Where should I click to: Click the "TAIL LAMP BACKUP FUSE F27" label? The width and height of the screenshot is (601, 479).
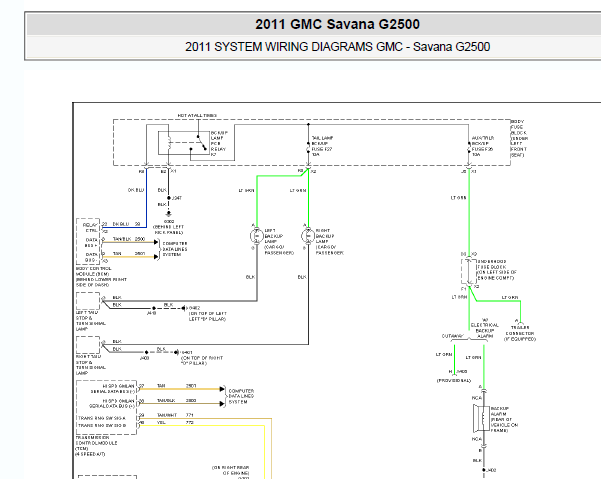[x=322, y=146]
